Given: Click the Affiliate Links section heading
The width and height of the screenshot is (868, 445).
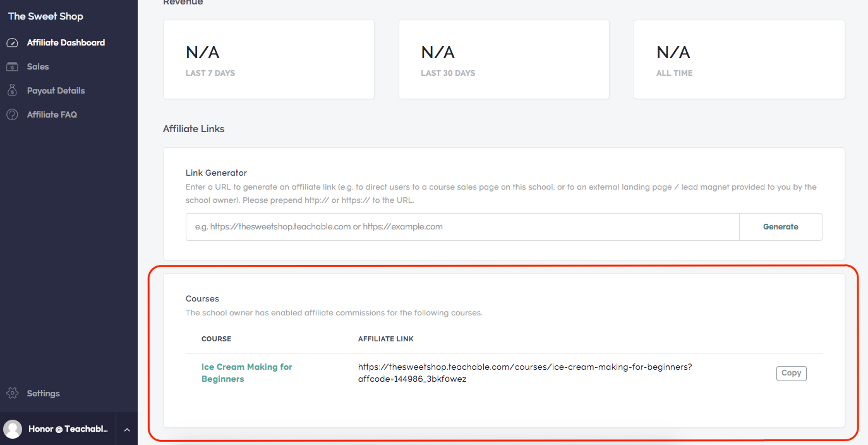Looking at the screenshot, I should click(x=193, y=128).
